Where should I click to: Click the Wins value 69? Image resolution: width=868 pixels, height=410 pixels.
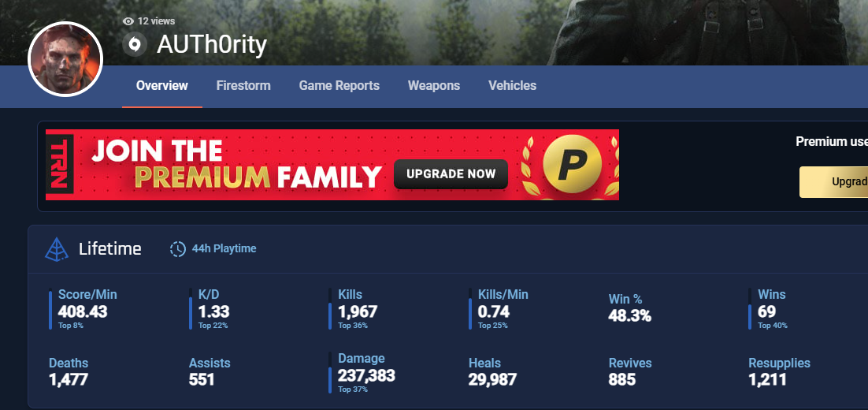[766, 311]
